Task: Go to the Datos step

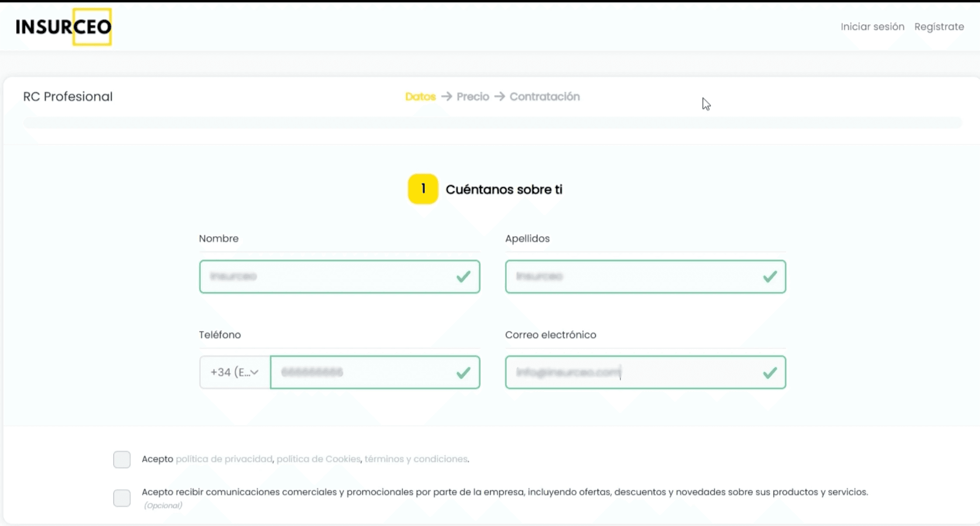Action: (420, 96)
